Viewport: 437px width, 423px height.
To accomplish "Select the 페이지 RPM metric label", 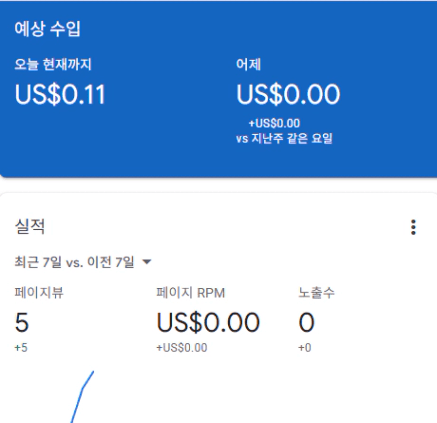I will (x=191, y=293).
